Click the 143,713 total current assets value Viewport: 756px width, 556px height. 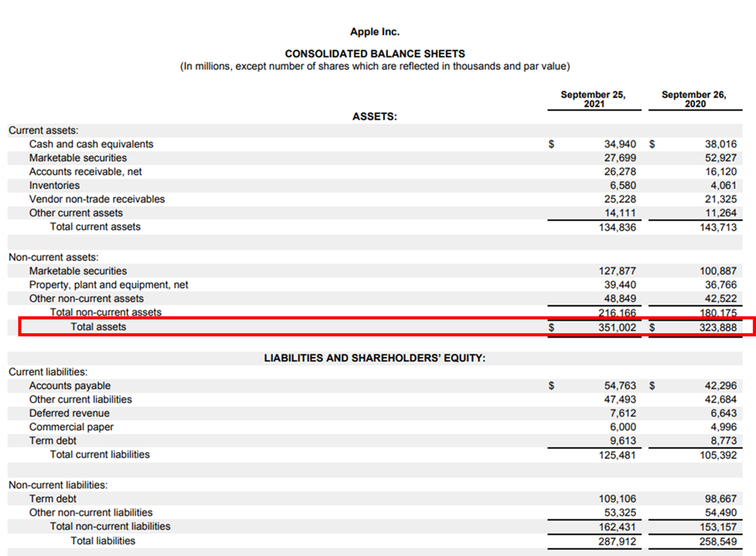tap(718, 228)
